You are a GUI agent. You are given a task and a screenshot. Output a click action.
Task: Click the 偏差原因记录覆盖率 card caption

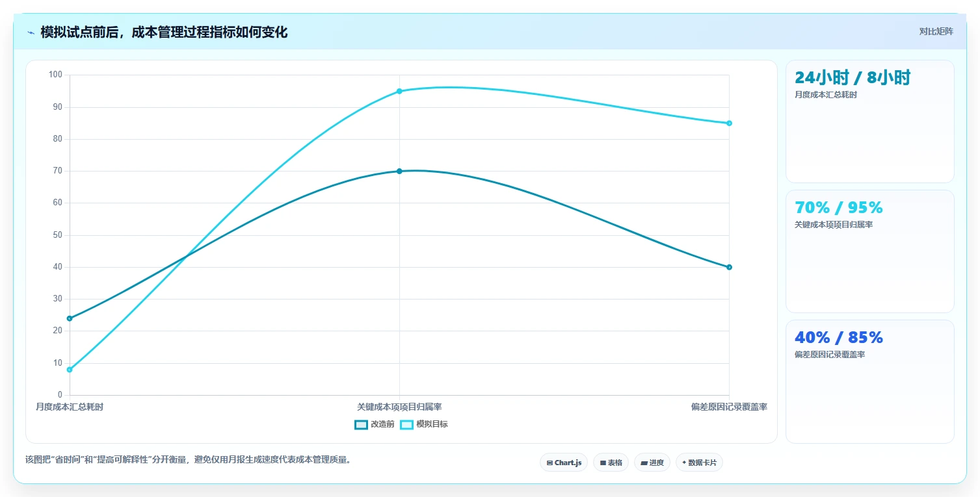[830, 355]
